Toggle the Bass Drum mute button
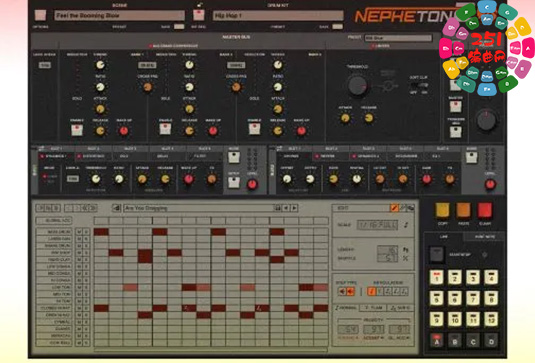Image resolution: width=535 pixels, height=363 pixels. 79,232
